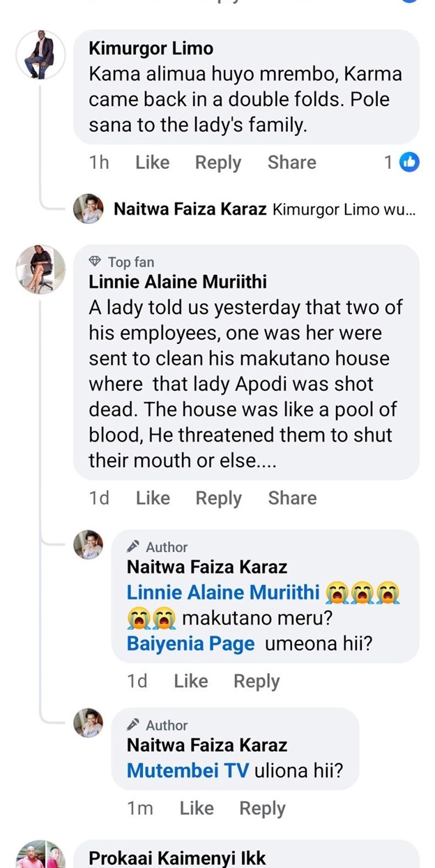Screen dimensions: 435x868
Task: Open Prokaai Kaimenyi Ikk's profile picture
Action: click(40, 857)
